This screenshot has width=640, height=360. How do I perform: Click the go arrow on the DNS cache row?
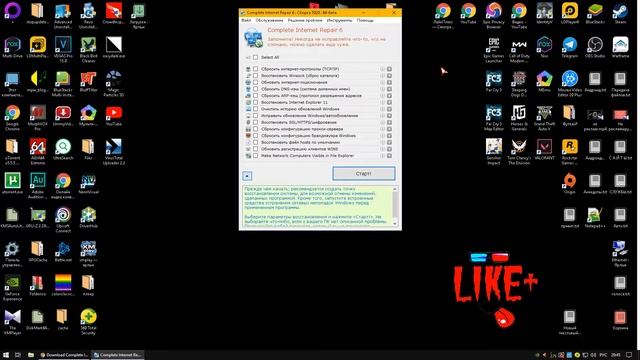389,89
